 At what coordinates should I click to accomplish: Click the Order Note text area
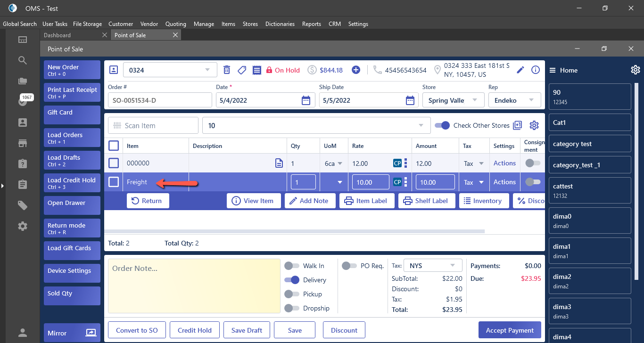coord(194,286)
